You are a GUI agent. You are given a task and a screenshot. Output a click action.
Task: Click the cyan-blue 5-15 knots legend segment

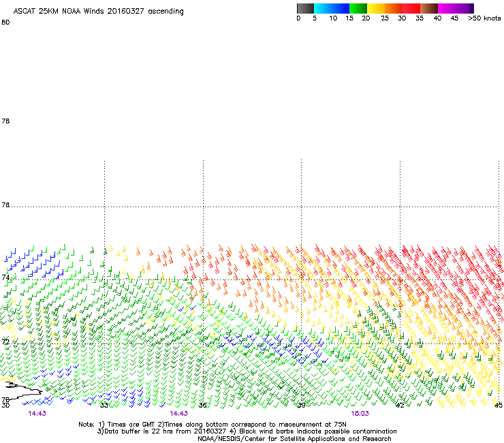pos(332,8)
